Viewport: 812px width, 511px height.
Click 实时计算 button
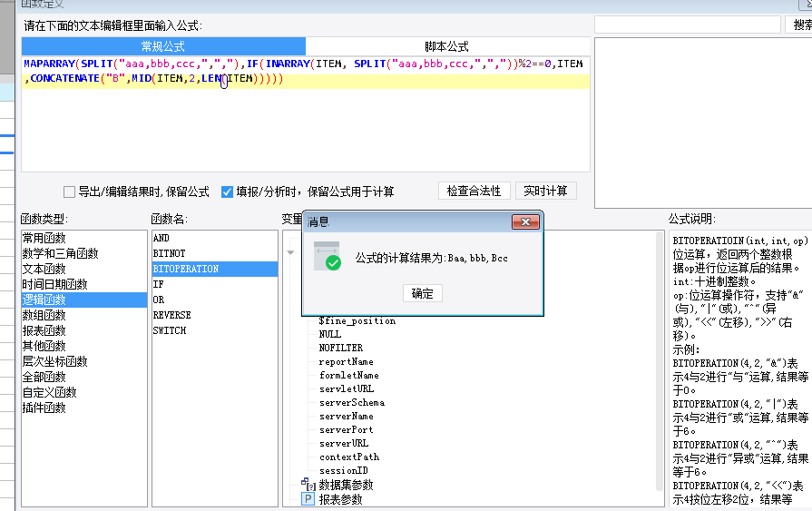coord(545,191)
